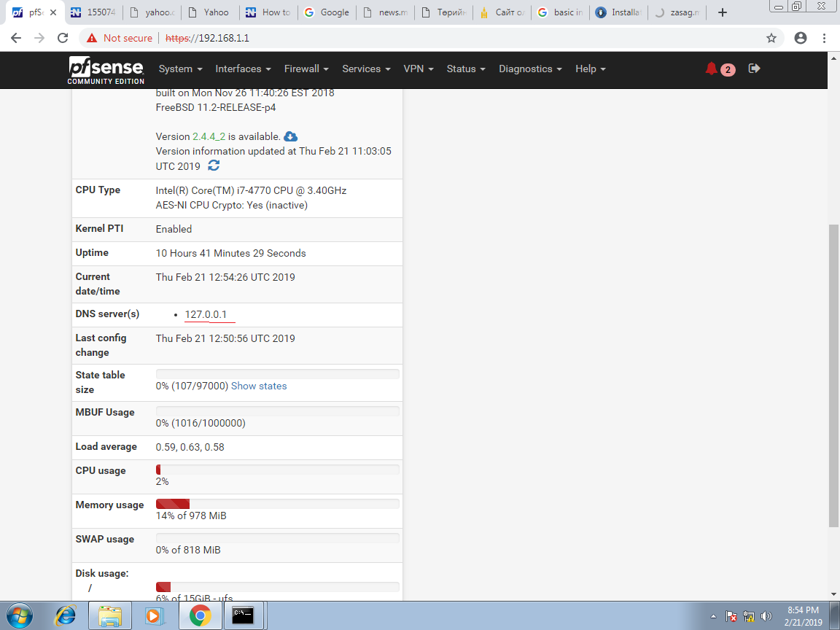Click the State table size progress bar
Viewport: 840px width, 630px height.
point(278,374)
